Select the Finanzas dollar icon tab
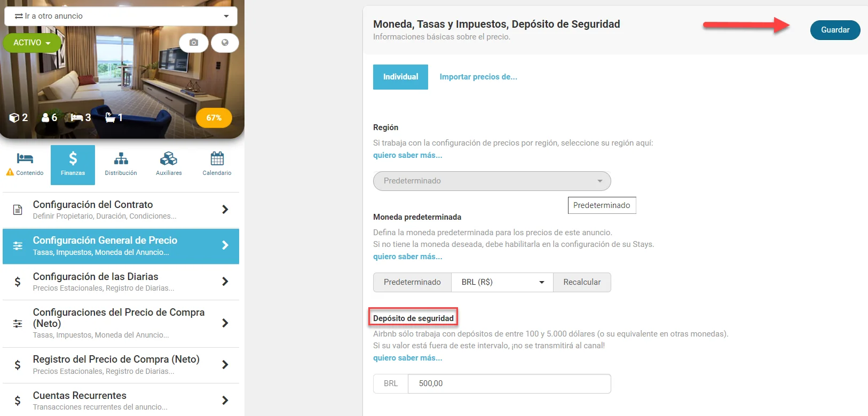 pos(73,165)
